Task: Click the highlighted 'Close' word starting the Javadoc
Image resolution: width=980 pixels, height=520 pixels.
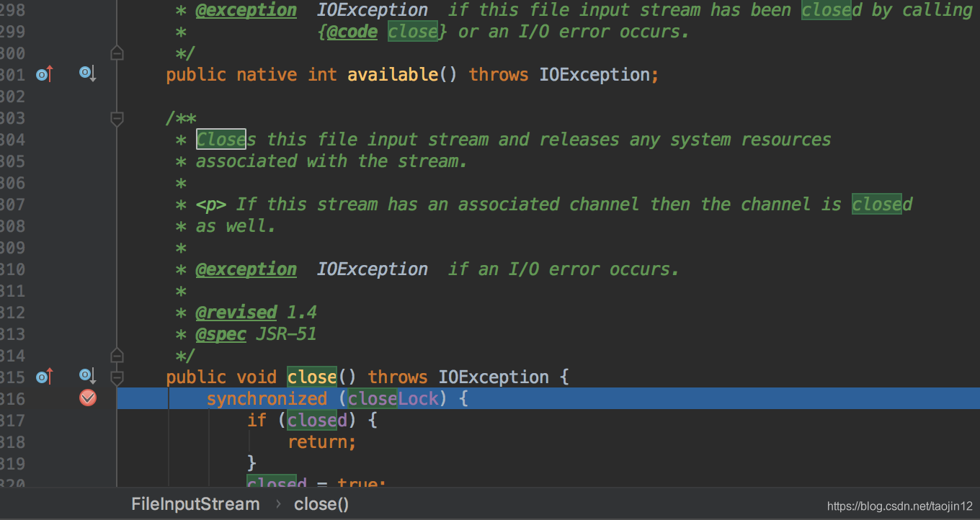Action: tap(221, 140)
